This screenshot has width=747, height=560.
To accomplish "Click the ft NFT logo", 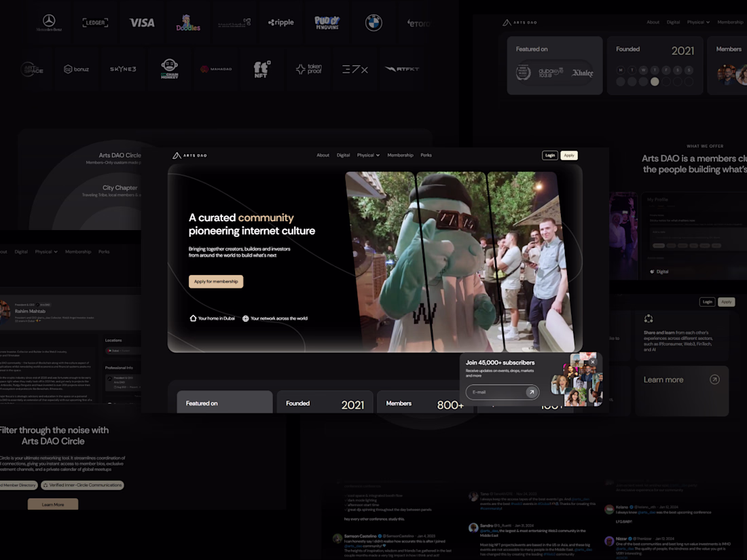I will (x=261, y=69).
